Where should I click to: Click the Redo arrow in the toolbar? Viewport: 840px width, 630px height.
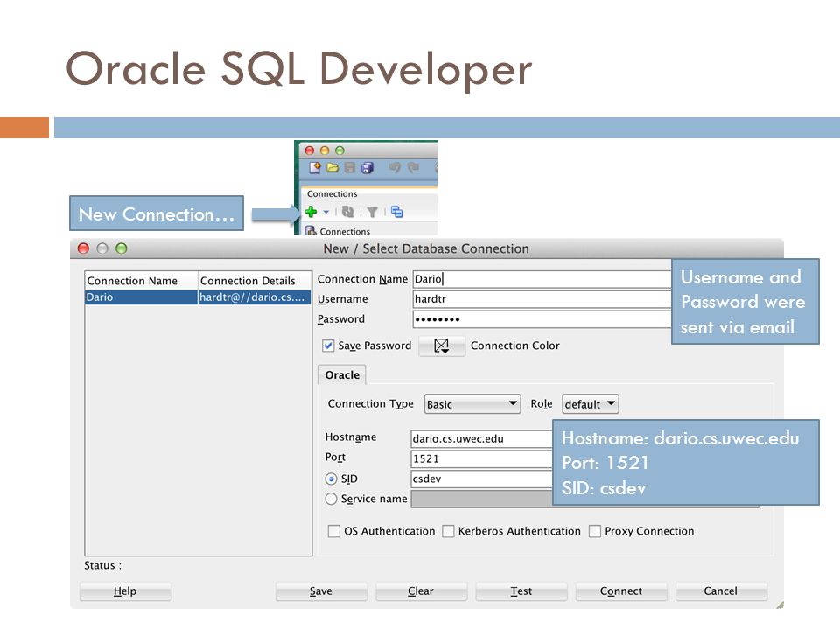(x=413, y=168)
